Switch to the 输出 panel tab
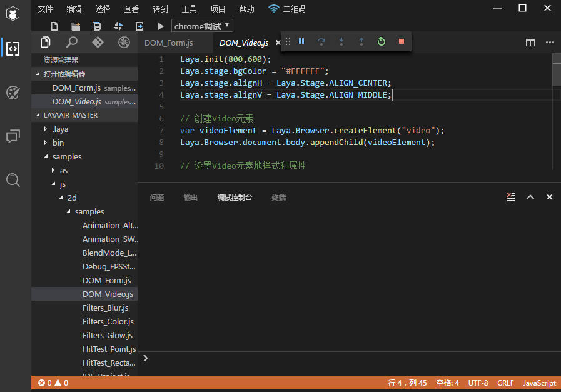The height and width of the screenshot is (392, 561). (190, 198)
